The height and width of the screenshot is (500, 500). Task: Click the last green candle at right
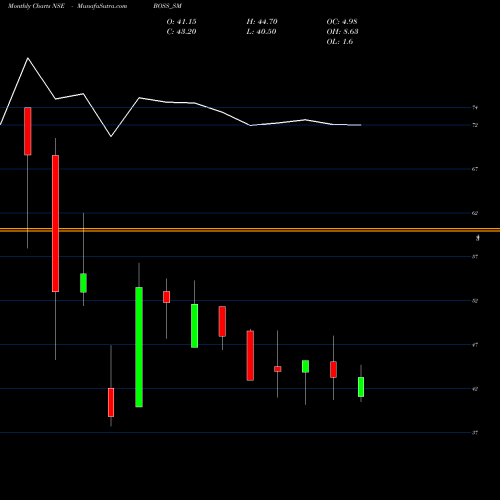point(361,387)
